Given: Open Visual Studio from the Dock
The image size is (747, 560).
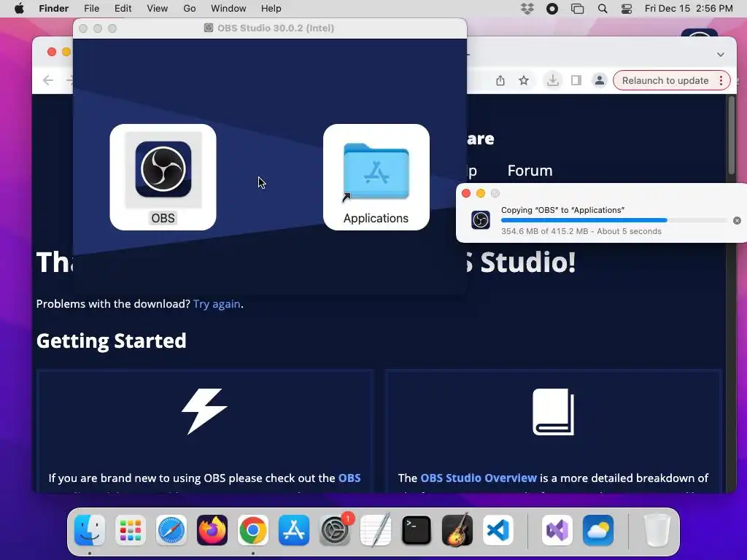Looking at the screenshot, I should [557, 530].
